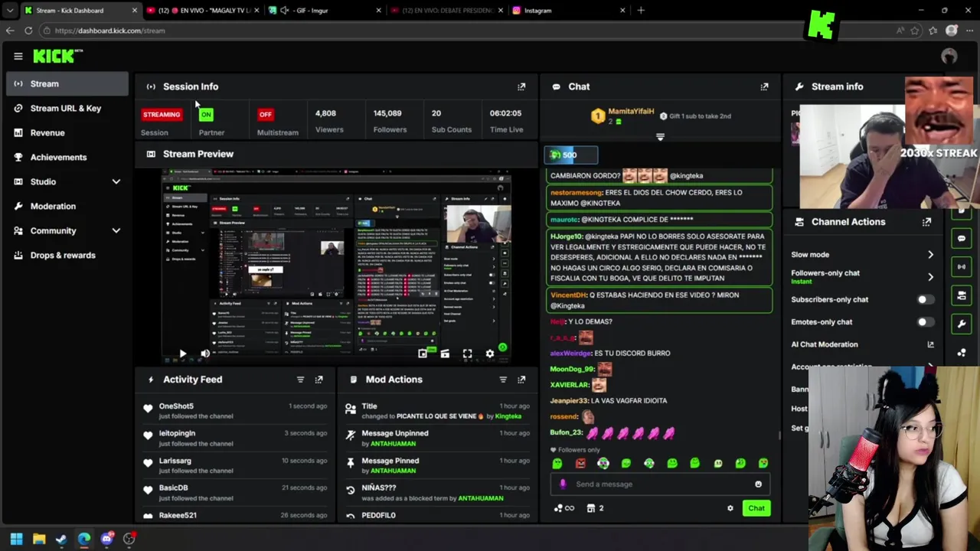Open Revenue in the sidebar

(67, 132)
